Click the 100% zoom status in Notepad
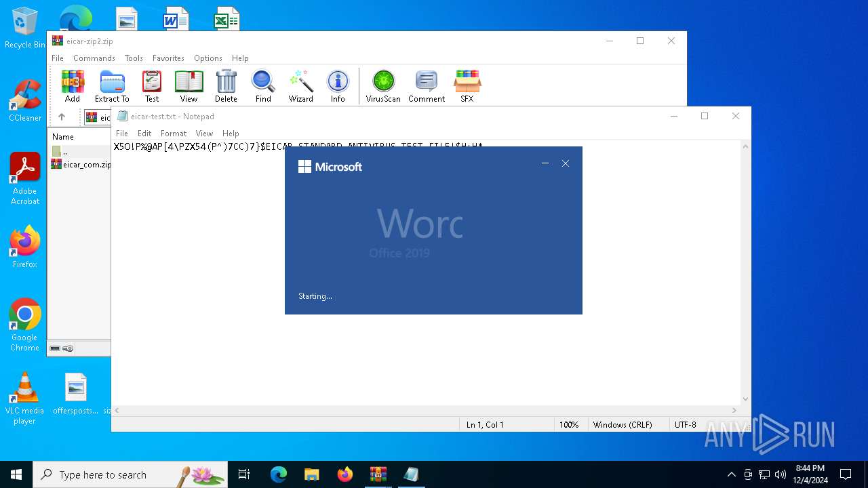868x488 pixels. (x=569, y=425)
